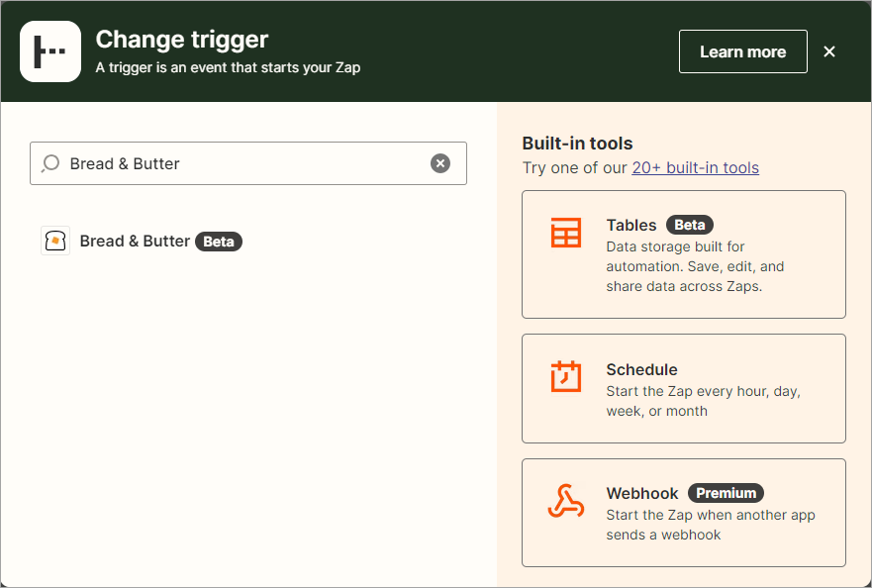Choose the Bread & Butter app result
The width and height of the screenshot is (872, 588).
142,241
